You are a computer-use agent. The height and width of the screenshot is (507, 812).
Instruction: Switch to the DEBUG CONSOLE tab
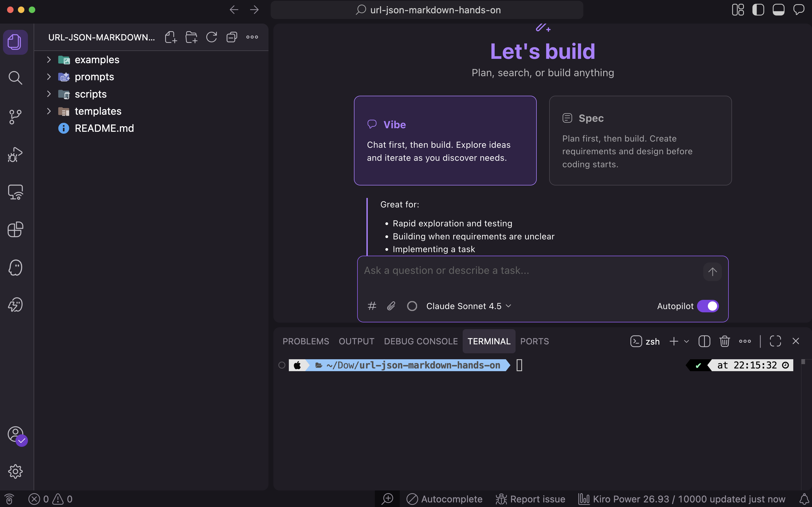click(x=421, y=341)
